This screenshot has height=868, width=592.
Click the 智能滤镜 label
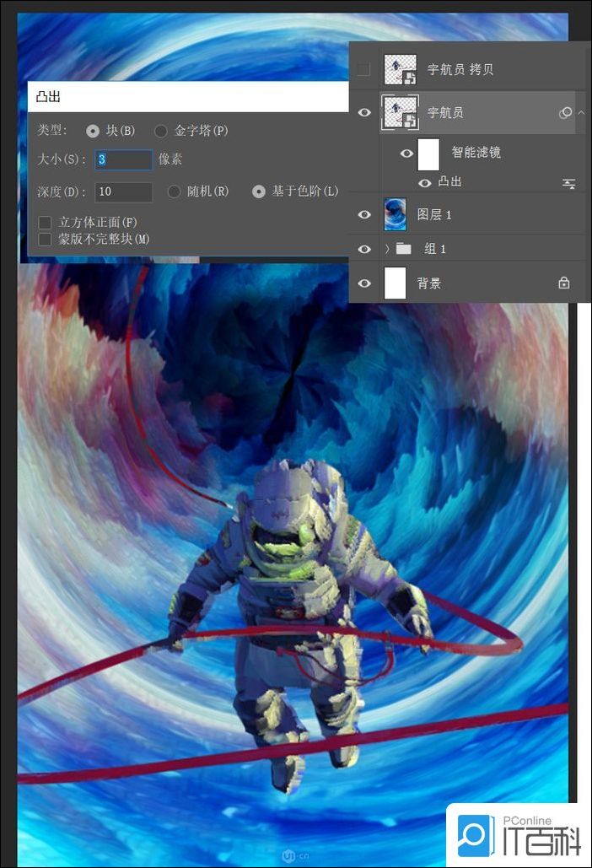point(476,152)
